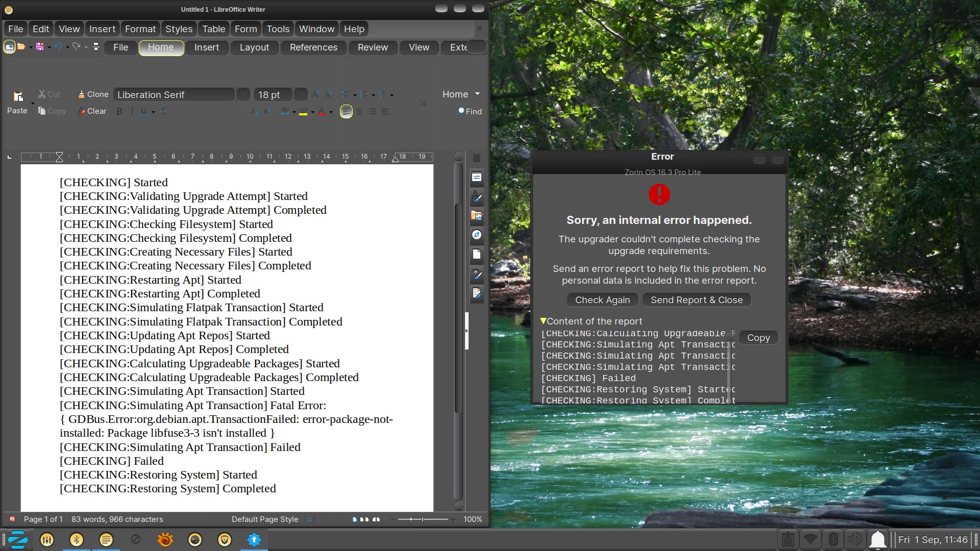Screen dimensions: 980x551
Task: Redo the last undone action
Action: 76,47
